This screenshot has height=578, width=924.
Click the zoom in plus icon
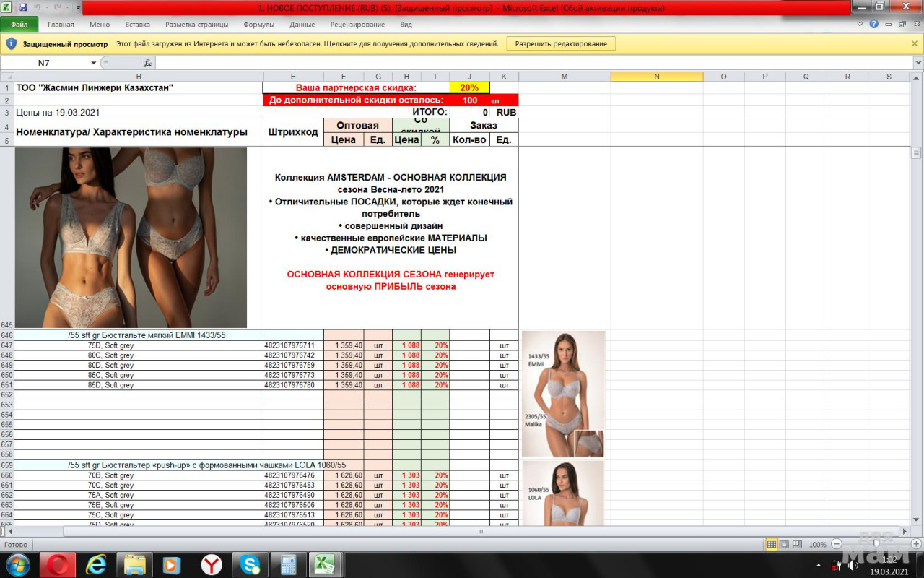click(x=915, y=544)
